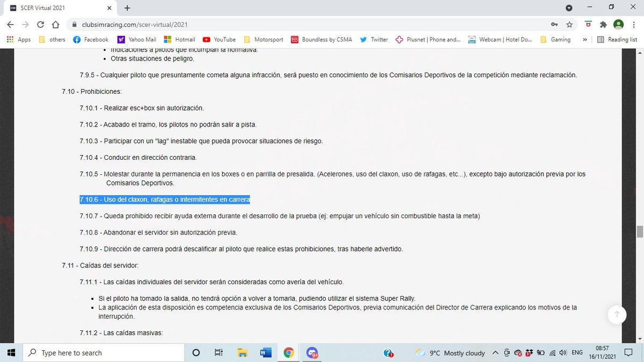Click the 7.10.4 Conducir en dirección contraria line
The width and height of the screenshot is (644, 362).
coord(138,158)
